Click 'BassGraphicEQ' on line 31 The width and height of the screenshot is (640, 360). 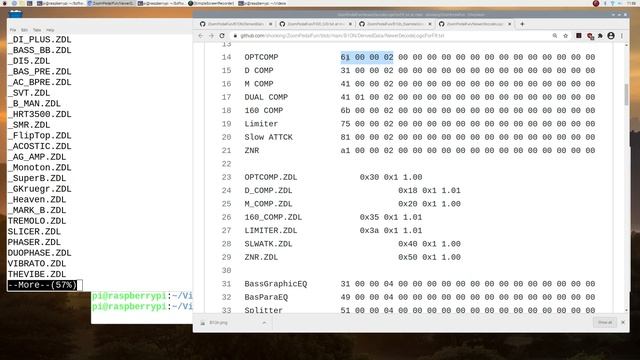point(276,284)
